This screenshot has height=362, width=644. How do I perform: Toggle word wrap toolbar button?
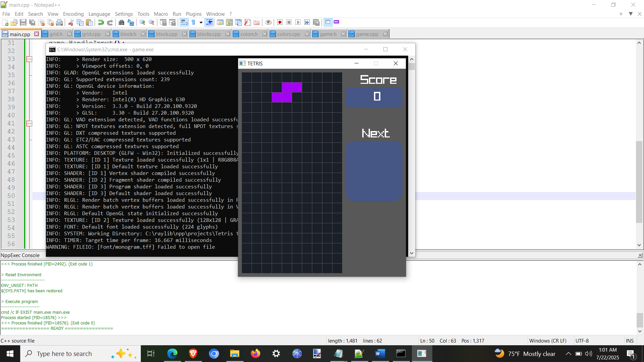point(184,22)
